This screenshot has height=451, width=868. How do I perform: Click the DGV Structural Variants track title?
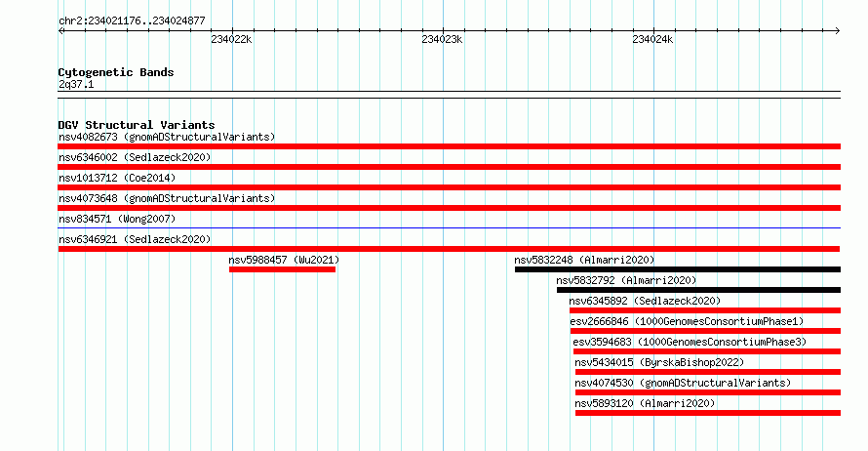(x=137, y=125)
